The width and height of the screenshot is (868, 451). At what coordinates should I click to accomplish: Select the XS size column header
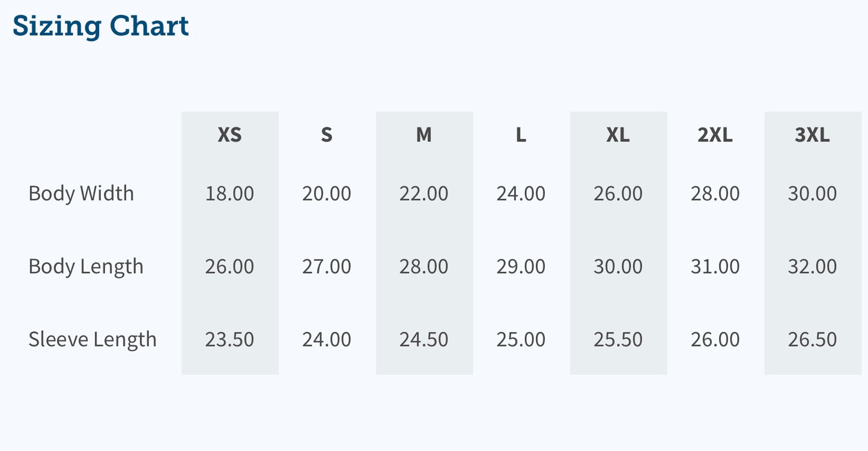pos(229,135)
